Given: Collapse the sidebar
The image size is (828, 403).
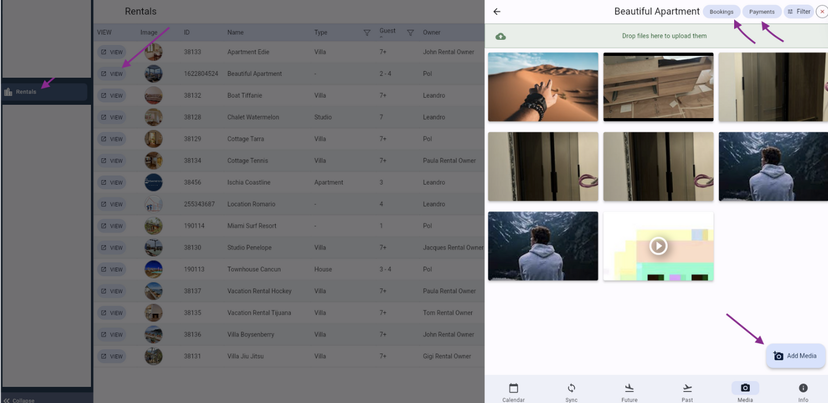Looking at the screenshot, I should coord(19,400).
